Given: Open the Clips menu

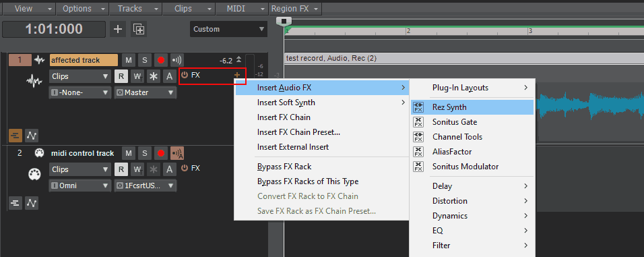Looking at the screenshot, I should pos(189,8).
